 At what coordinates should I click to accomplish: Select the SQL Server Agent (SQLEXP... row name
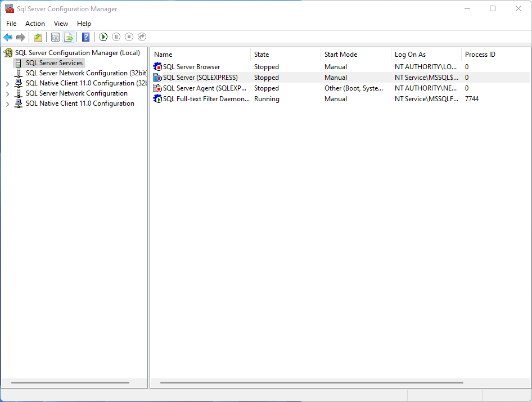tap(205, 88)
